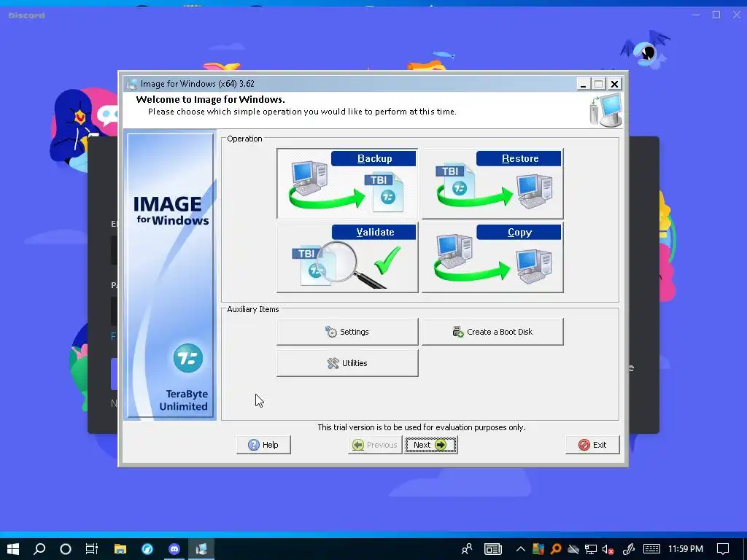
Task: Open the taskbar Search
Action: coord(39,549)
